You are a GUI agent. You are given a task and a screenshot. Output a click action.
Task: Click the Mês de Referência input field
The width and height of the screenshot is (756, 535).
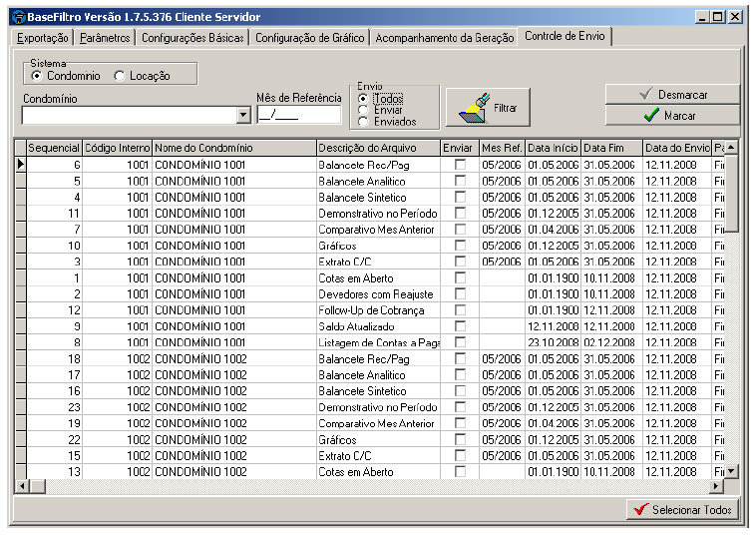(x=298, y=116)
